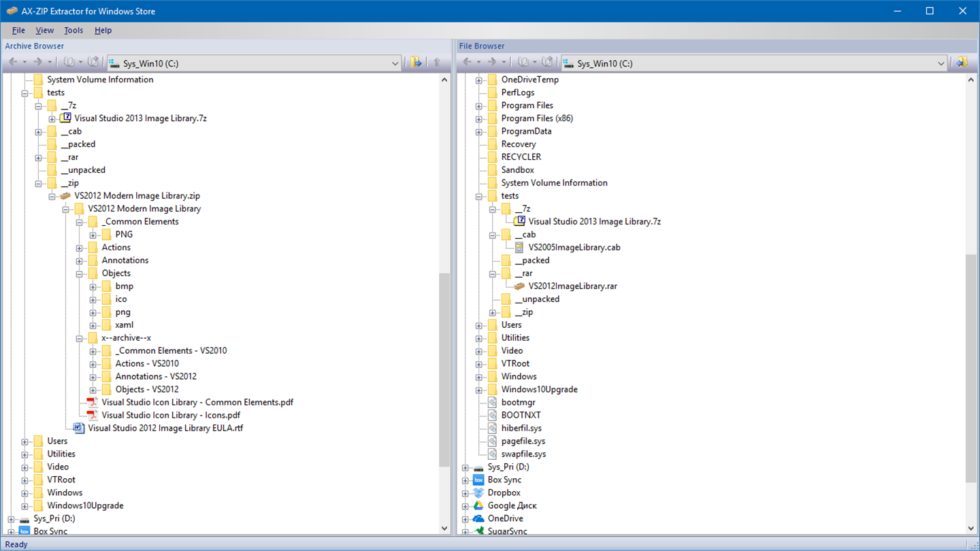Select PerfLogs folder in File Browser
The image size is (980, 551).
(x=518, y=93)
